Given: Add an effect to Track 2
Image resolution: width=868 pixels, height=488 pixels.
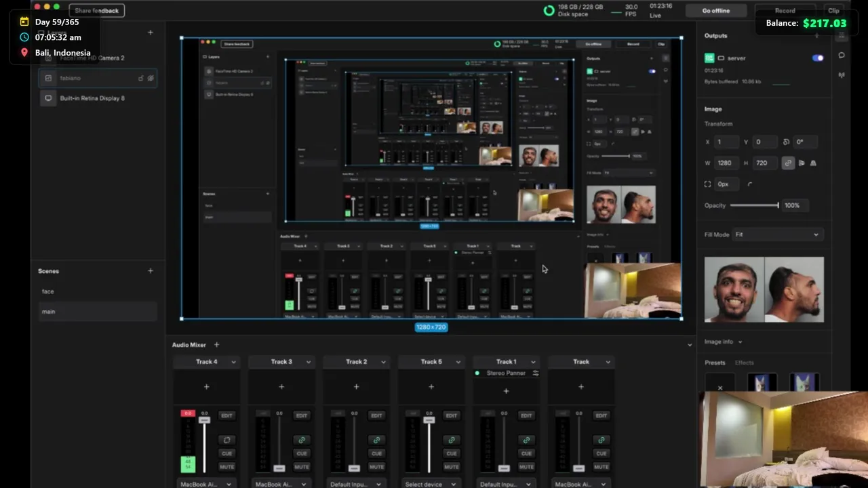Looking at the screenshot, I should tap(357, 387).
